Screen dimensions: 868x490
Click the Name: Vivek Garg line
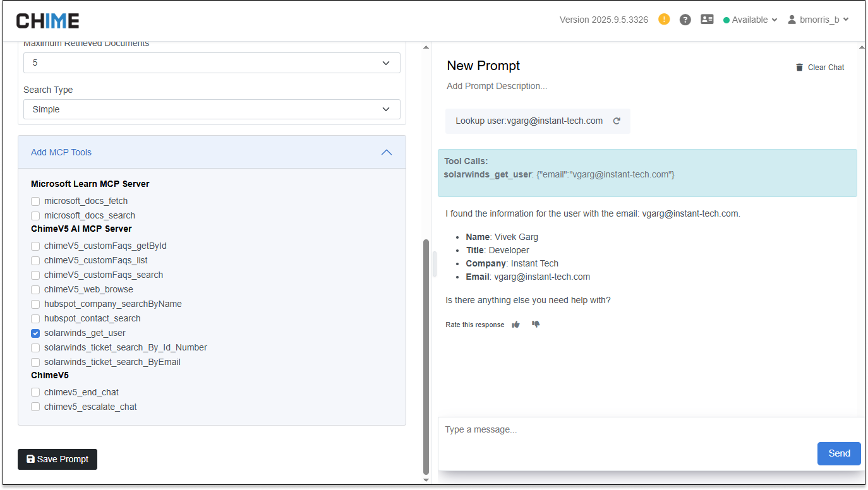click(502, 237)
